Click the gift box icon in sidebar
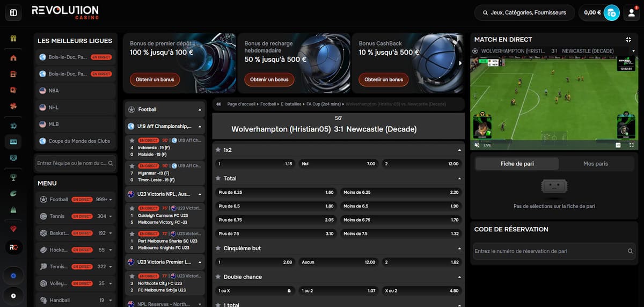This screenshot has width=644, height=307. click(x=13, y=39)
